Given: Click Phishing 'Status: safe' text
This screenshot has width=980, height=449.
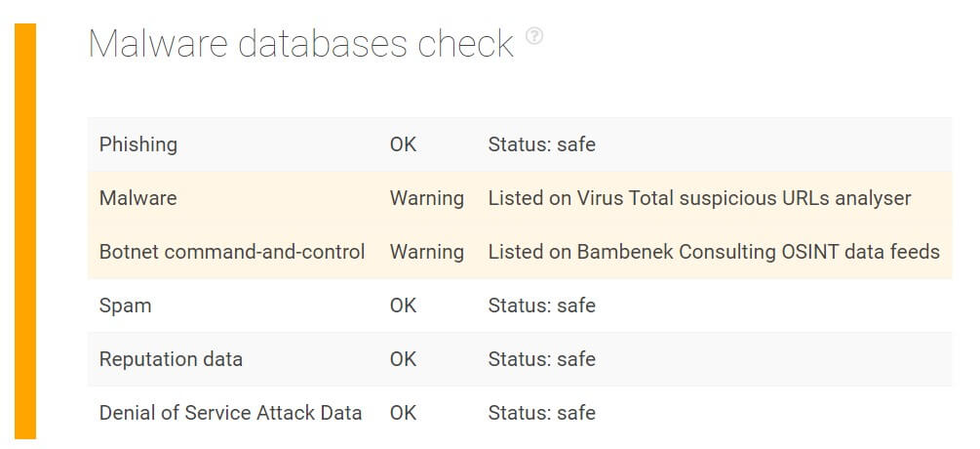Looking at the screenshot, I should point(541,144).
